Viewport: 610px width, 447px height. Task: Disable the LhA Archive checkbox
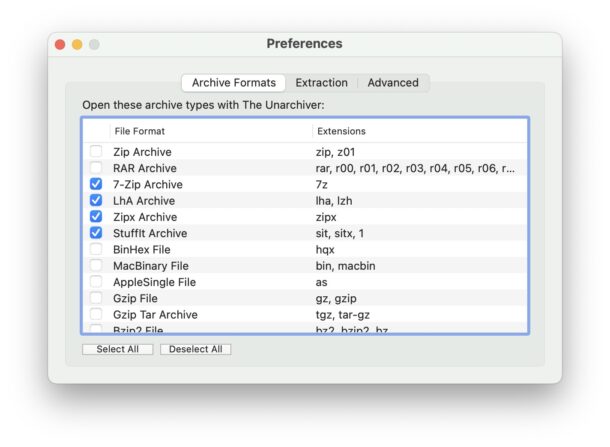tap(96, 200)
